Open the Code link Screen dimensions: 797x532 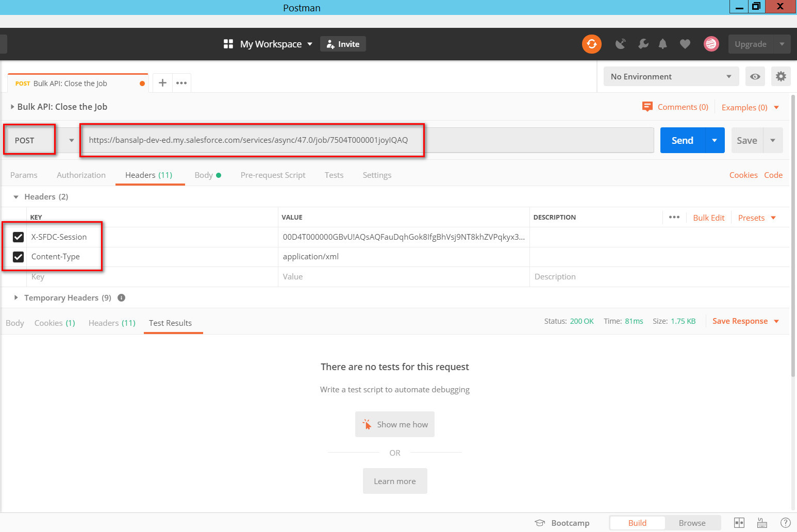(x=773, y=175)
